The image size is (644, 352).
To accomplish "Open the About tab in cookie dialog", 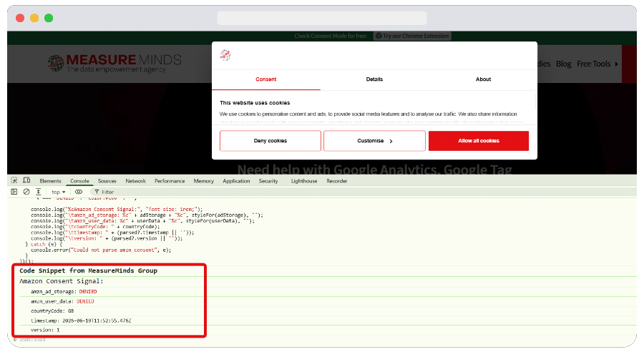I will [x=483, y=79].
